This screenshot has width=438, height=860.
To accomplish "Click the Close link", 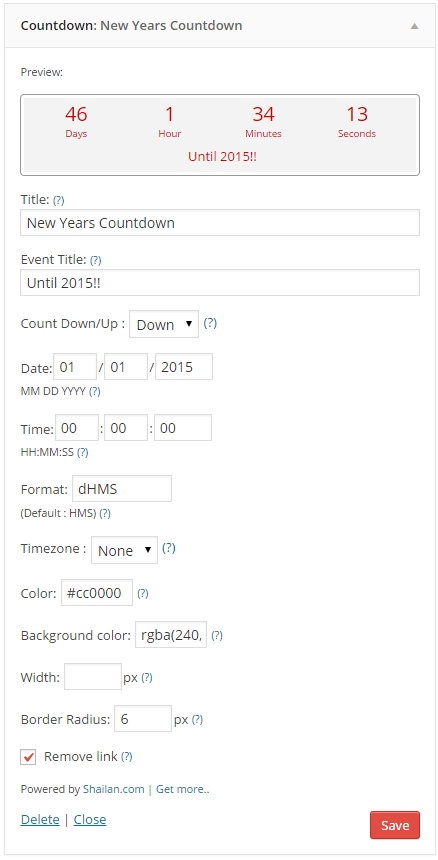I will tap(90, 819).
